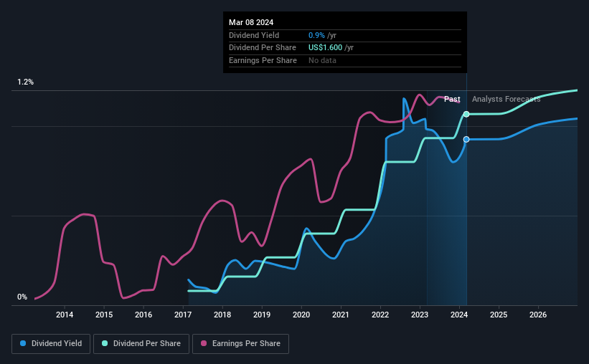Viewport: 589px width, 364px height.
Task: Click the 2025 x-axis label
Action: pos(499,315)
